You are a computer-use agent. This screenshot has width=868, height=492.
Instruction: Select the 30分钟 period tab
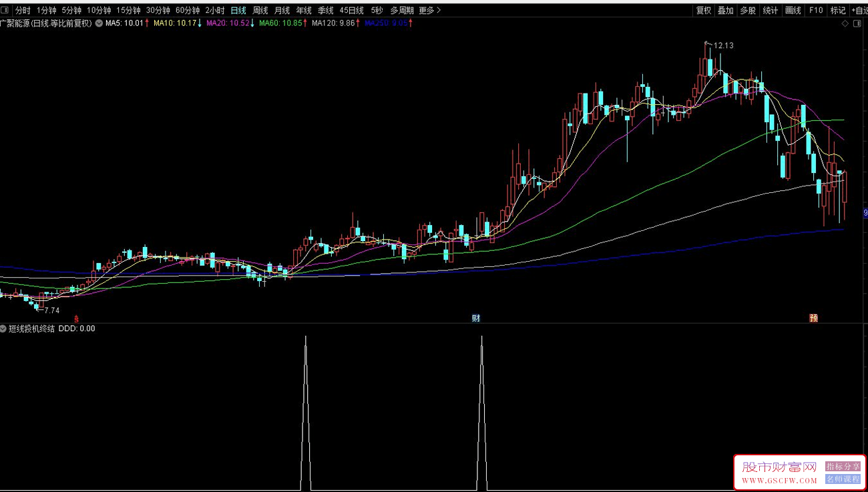click(x=158, y=11)
